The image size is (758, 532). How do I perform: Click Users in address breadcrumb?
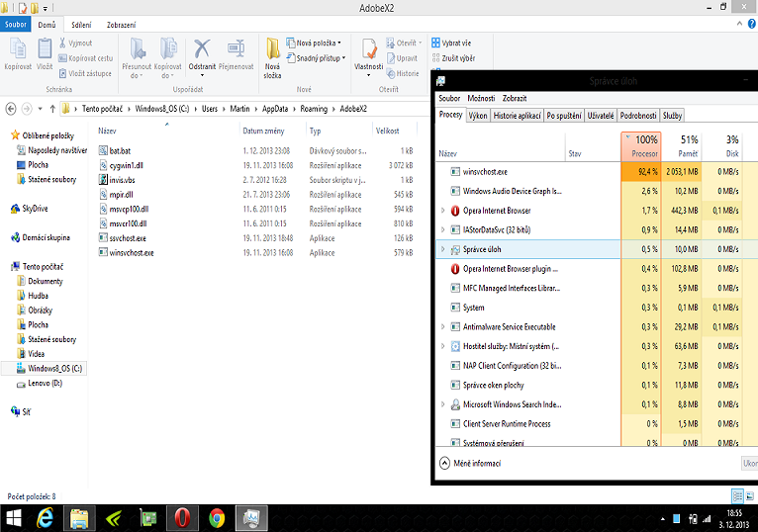pyautogui.click(x=210, y=109)
